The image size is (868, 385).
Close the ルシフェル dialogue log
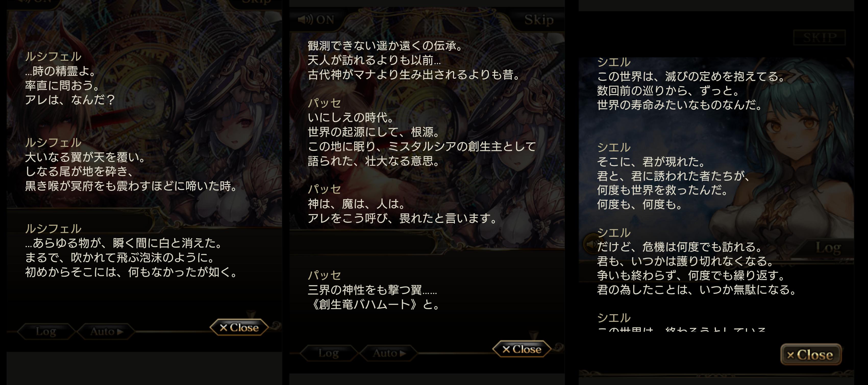239,327
